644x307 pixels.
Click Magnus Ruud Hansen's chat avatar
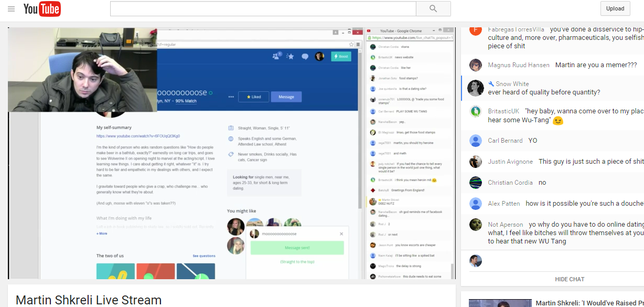476,65
